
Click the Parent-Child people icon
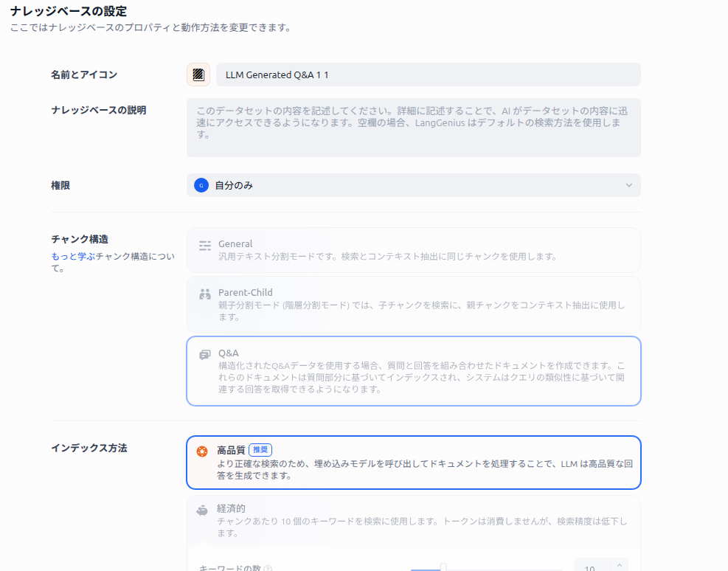pos(205,294)
